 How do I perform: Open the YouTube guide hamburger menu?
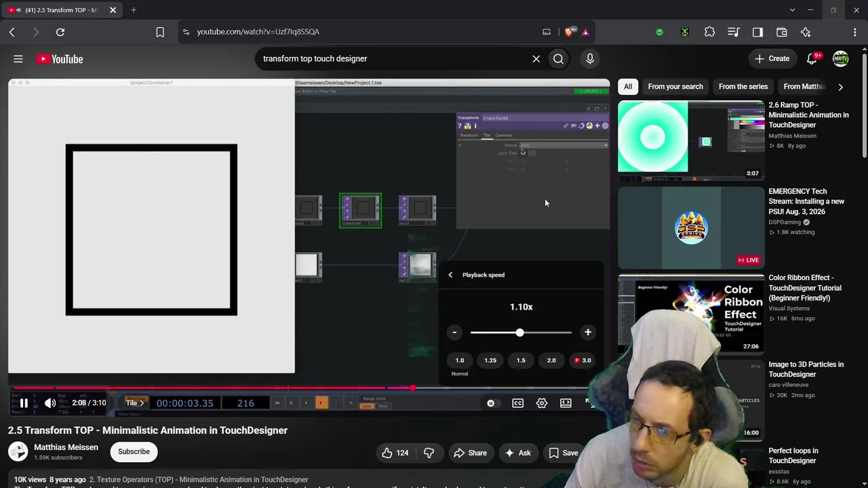coord(18,59)
